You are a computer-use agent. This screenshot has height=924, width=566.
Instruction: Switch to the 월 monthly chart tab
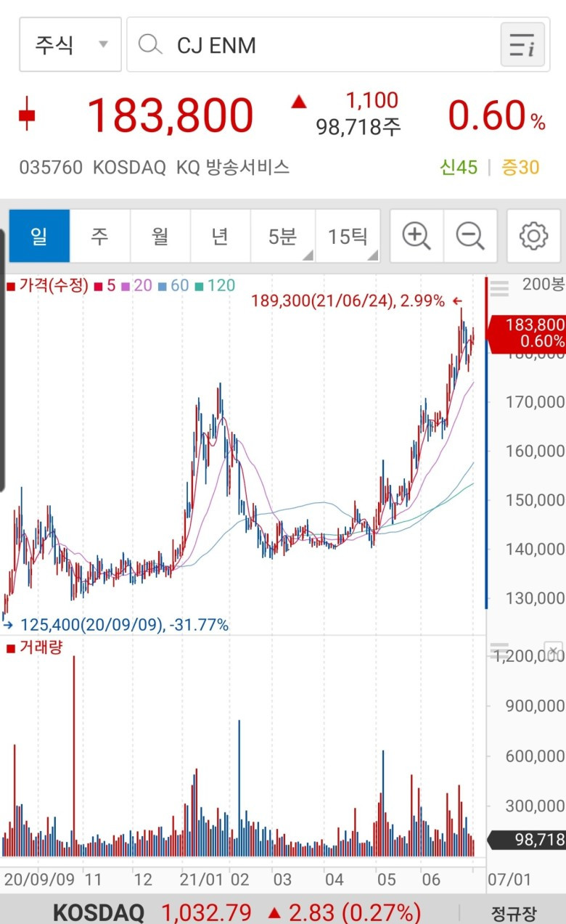[x=160, y=236]
